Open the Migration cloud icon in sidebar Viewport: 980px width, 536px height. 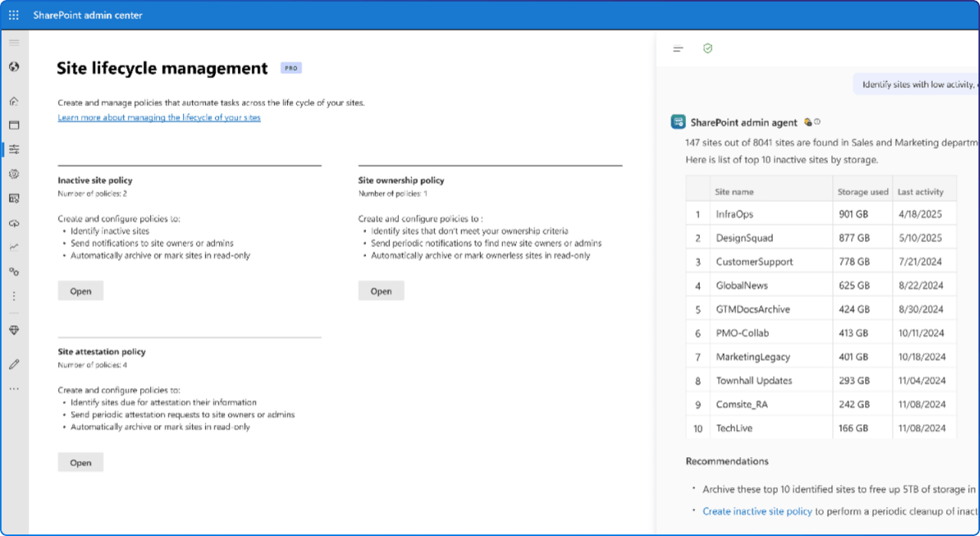14,223
